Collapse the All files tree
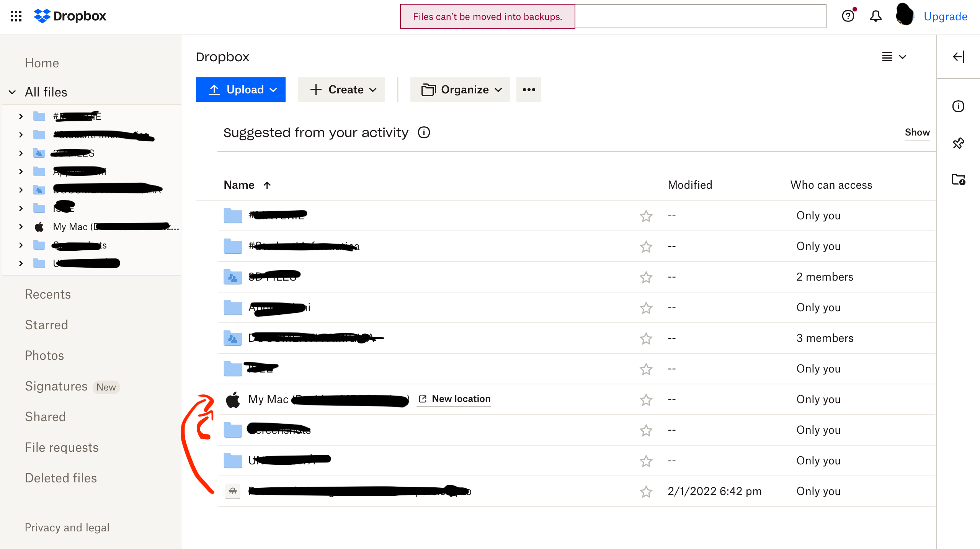Screen dimensions: 980x549 point(12,92)
